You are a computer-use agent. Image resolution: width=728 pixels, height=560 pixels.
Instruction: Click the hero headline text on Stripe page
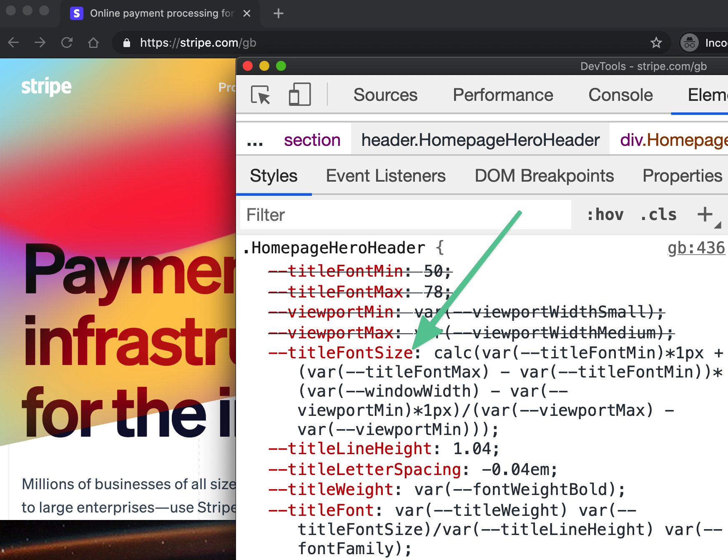(128, 341)
